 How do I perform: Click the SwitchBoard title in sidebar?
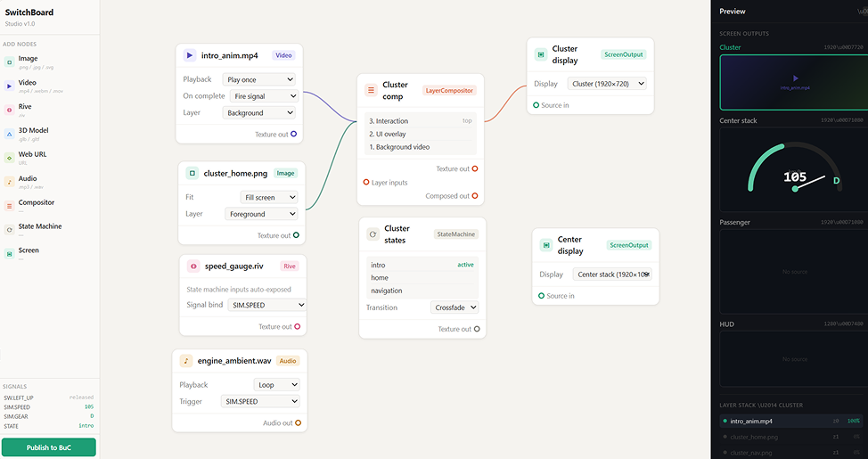click(x=29, y=12)
